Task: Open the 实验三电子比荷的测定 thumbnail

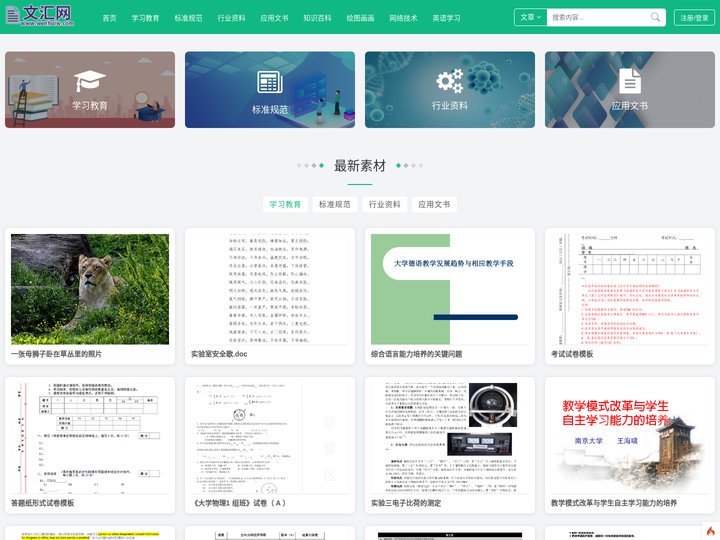Action: tap(450, 438)
